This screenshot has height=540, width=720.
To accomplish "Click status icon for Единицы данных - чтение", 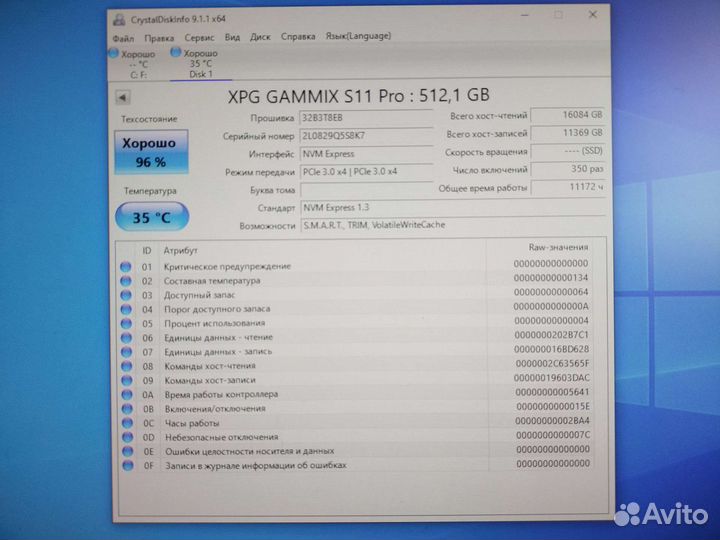I will 126,338.
